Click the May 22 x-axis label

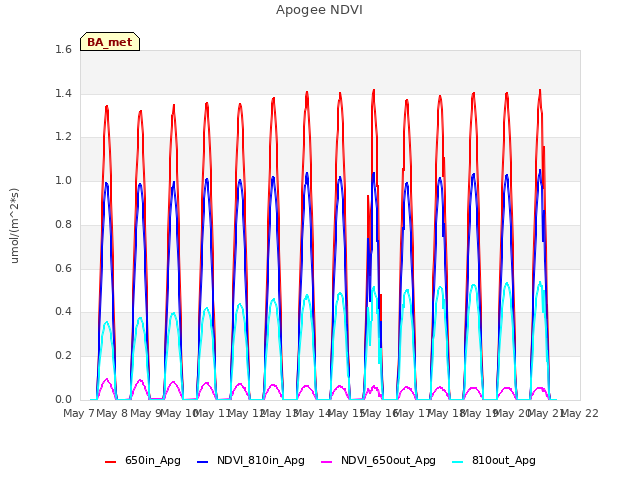(x=580, y=414)
